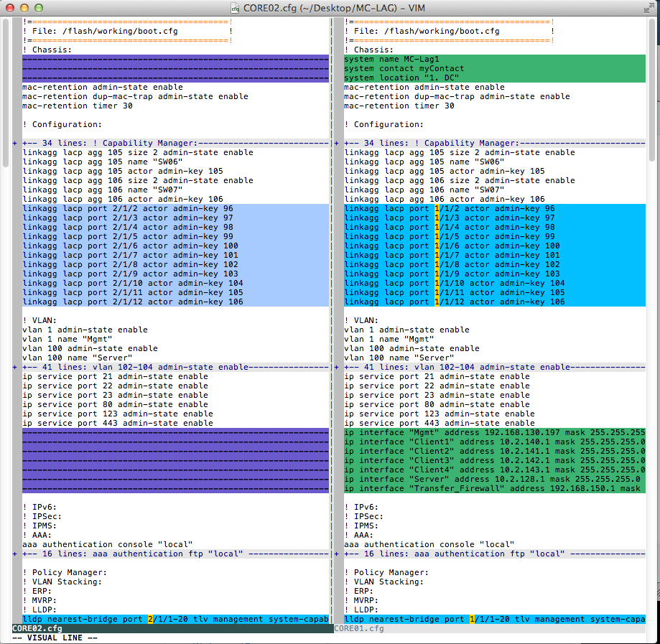Image resolution: width=660 pixels, height=644 pixels.
Task: Minimize the window using yellow button
Action: point(24,7)
